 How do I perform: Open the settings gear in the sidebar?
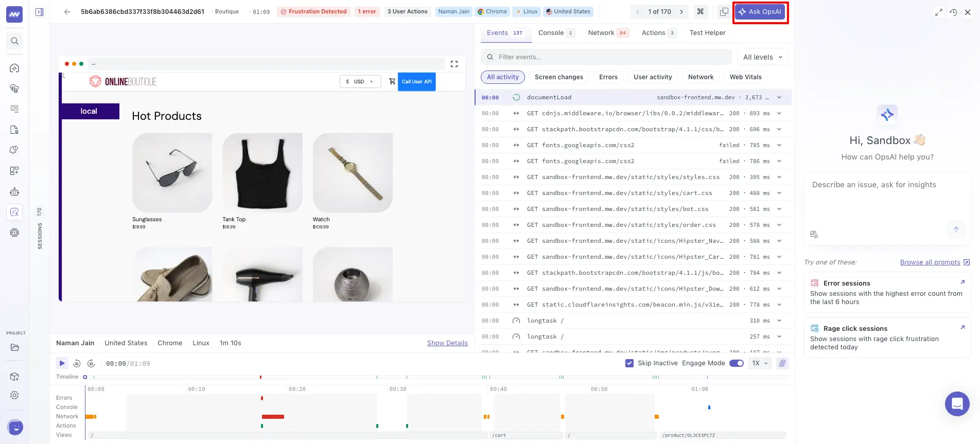point(14,395)
